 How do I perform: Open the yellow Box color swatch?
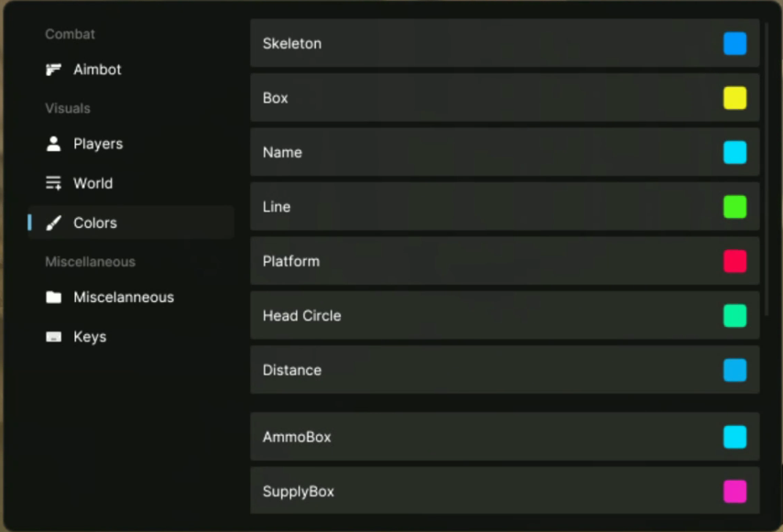pyautogui.click(x=734, y=98)
